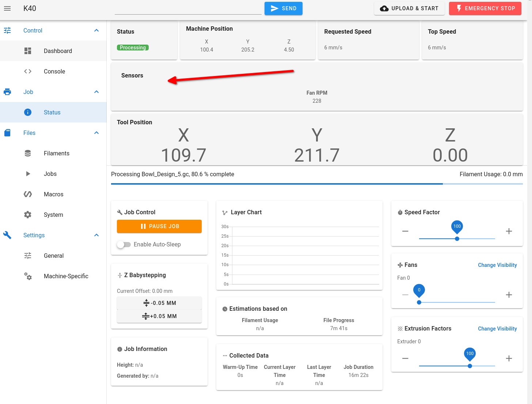The height and width of the screenshot is (404, 532).
Task: Click the Tool Position Y value 211.7
Action: (x=317, y=155)
